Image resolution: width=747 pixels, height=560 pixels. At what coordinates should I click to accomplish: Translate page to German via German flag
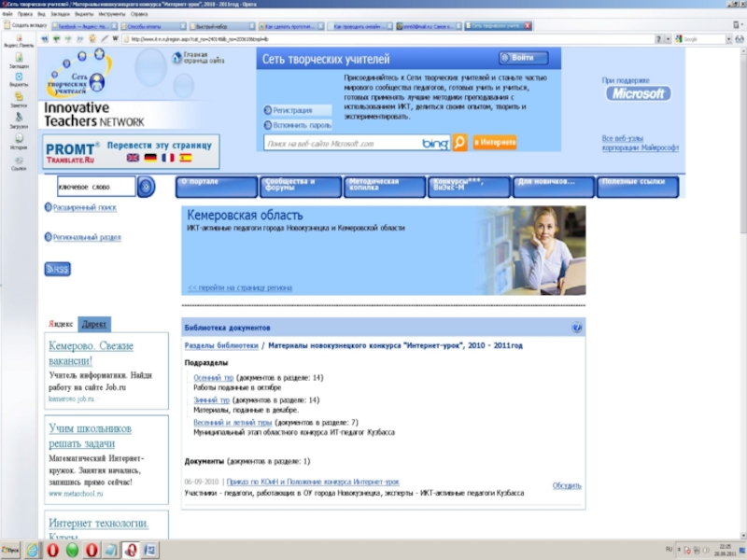click(x=150, y=158)
